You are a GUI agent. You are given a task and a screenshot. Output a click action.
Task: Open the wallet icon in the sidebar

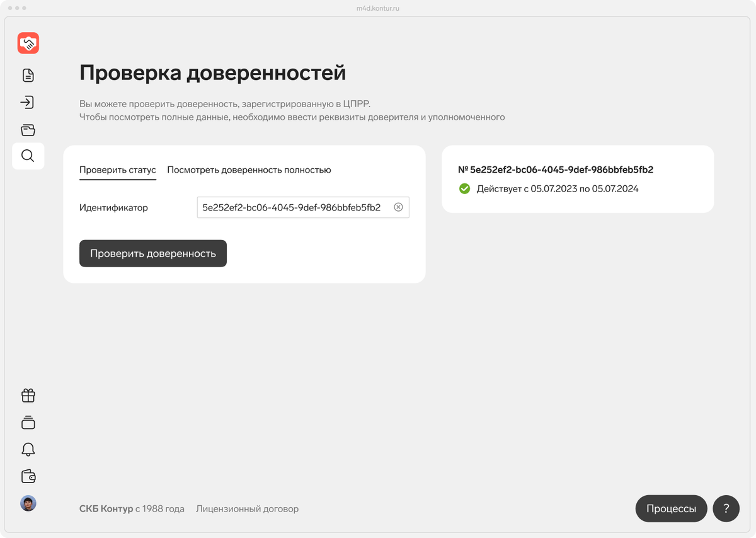pyautogui.click(x=28, y=476)
